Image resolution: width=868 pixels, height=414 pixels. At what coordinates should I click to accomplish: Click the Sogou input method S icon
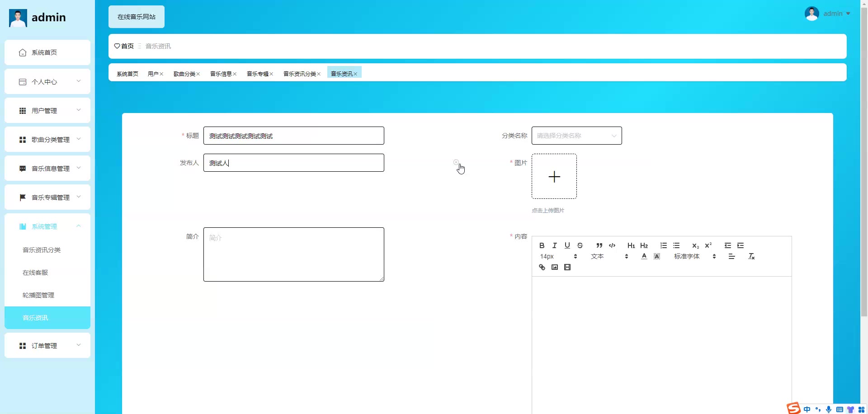tap(793, 408)
